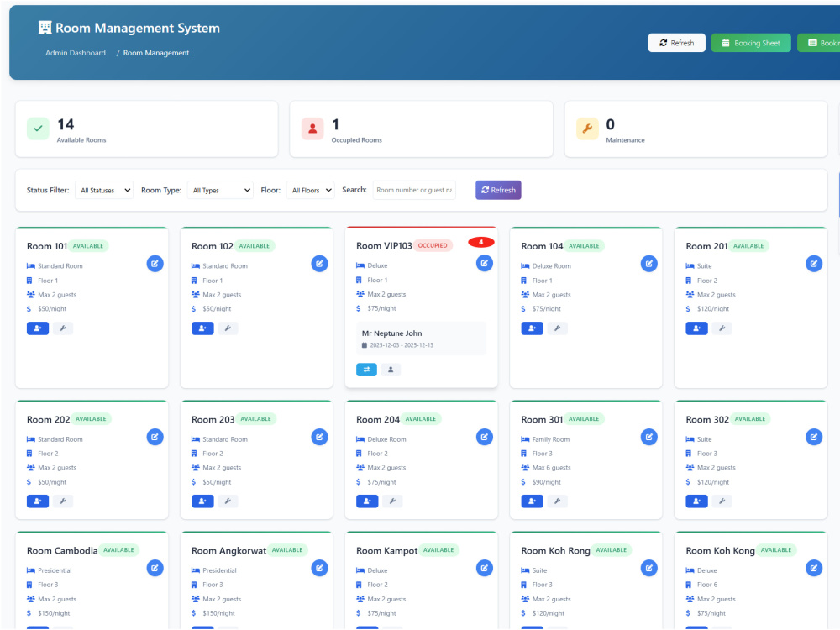Edit Room Angkorwat via pencil icon
The height and width of the screenshot is (630, 840).
[319, 569]
